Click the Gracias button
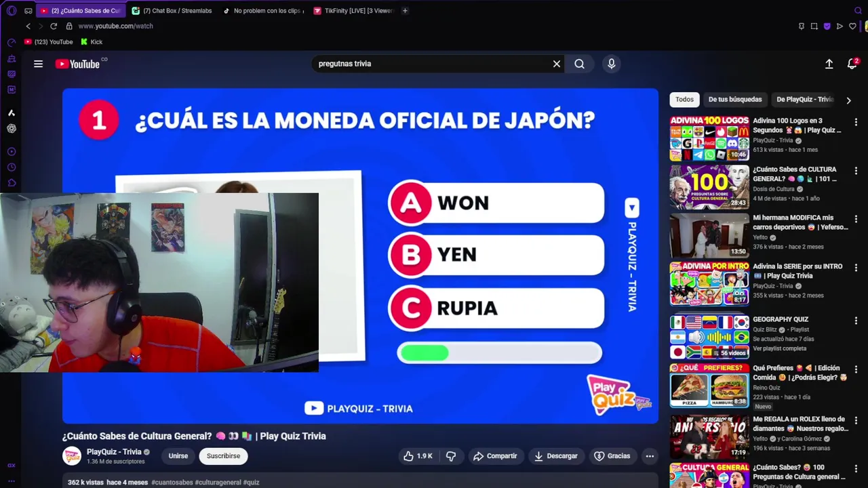 coord(612,456)
